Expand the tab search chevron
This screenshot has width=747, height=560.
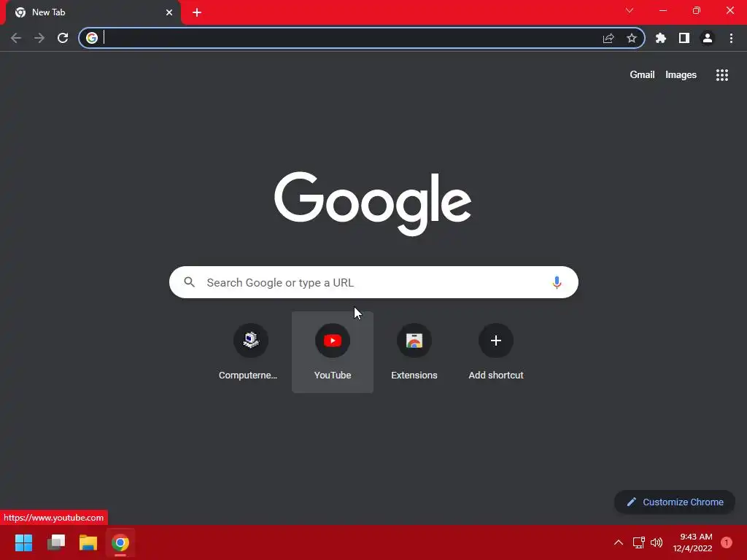coord(630,10)
